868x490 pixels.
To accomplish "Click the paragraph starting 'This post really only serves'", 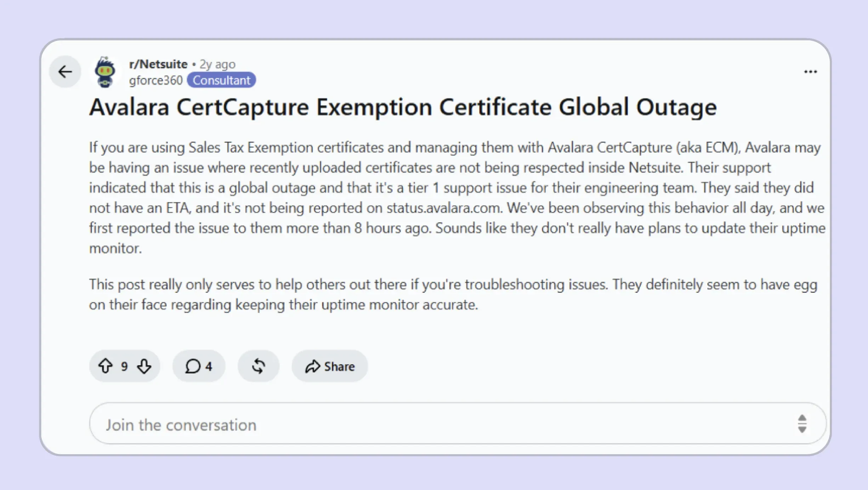I will pos(453,294).
